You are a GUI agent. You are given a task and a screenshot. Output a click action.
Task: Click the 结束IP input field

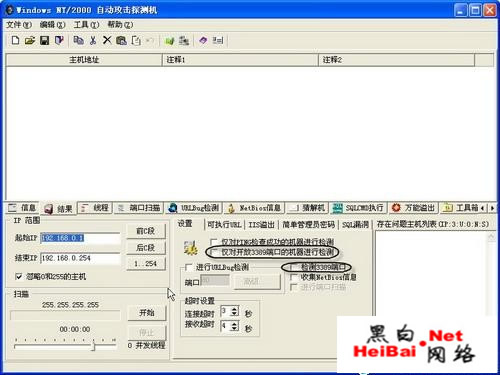click(x=80, y=258)
